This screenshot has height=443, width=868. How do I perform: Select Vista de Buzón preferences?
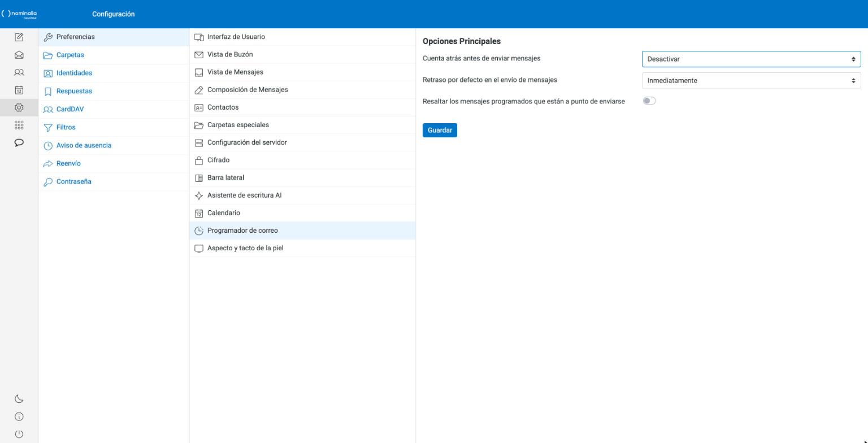[302, 54]
